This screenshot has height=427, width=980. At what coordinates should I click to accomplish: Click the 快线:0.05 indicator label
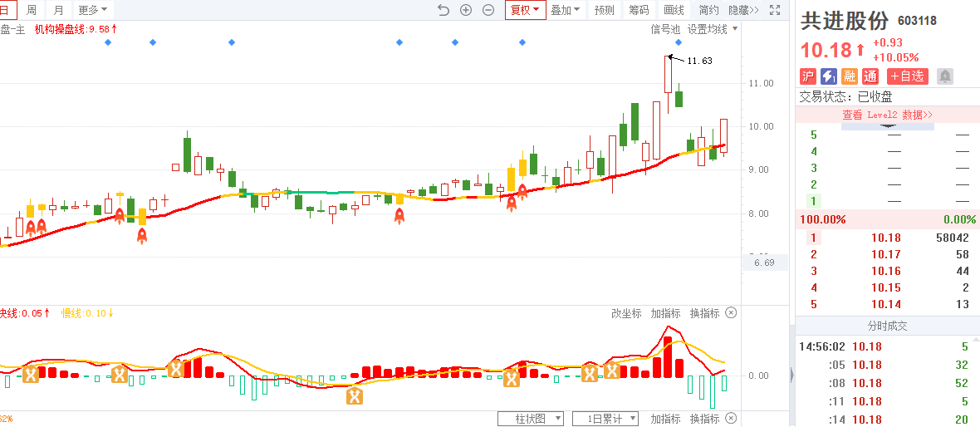coord(25,313)
